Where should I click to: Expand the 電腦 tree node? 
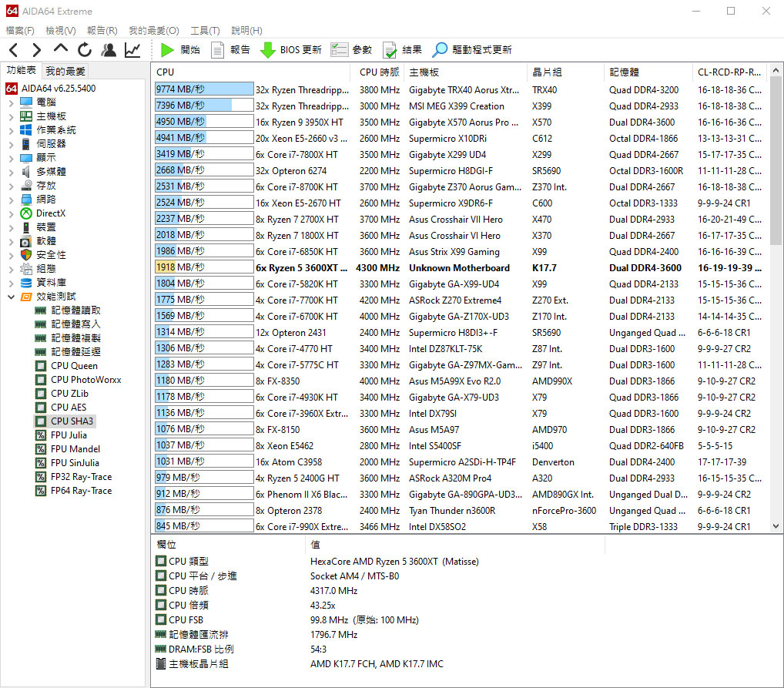11,102
